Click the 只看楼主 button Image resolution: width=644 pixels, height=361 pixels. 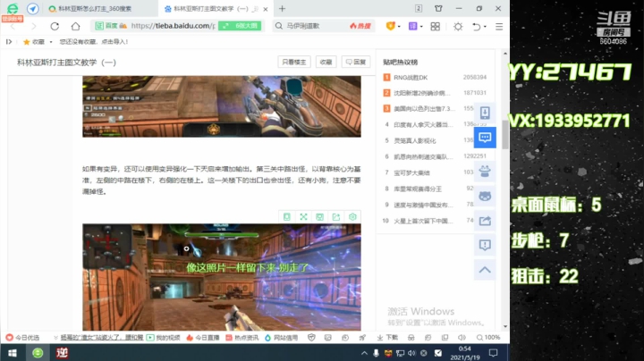point(294,62)
